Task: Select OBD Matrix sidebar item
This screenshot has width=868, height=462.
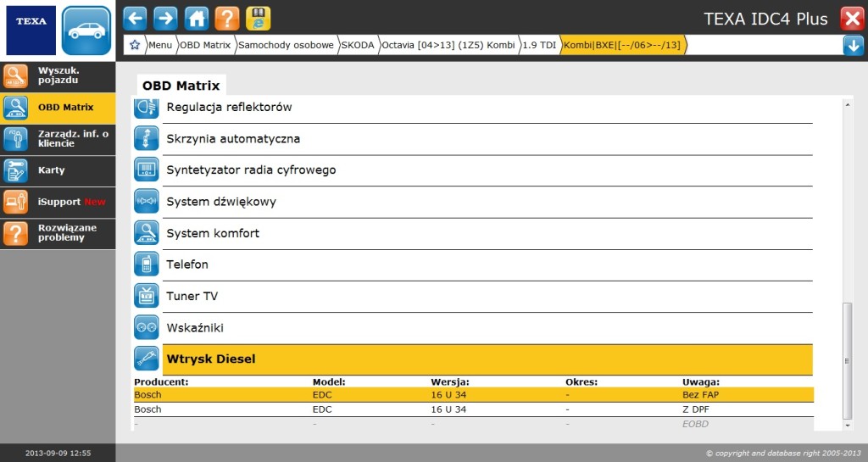Action: [x=58, y=108]
